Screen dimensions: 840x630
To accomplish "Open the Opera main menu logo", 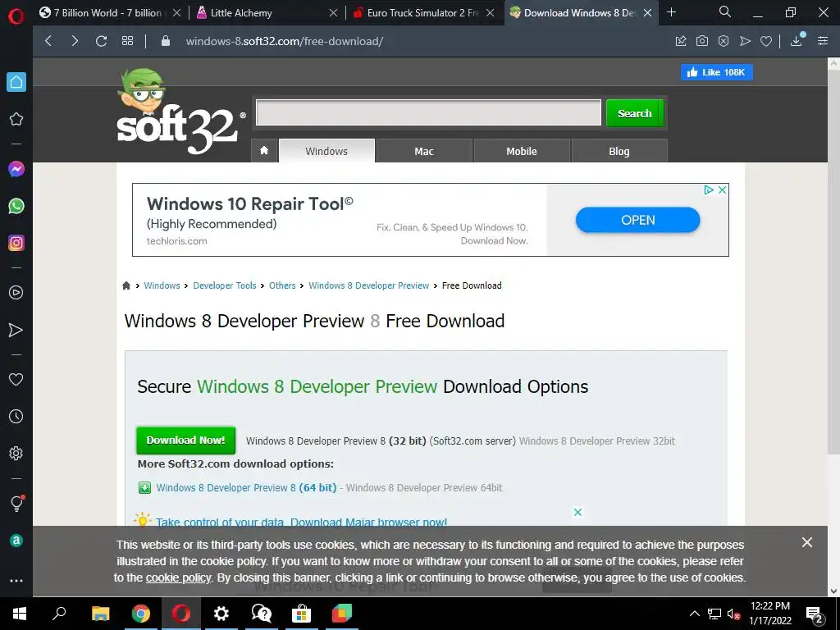I will (16, 16).
